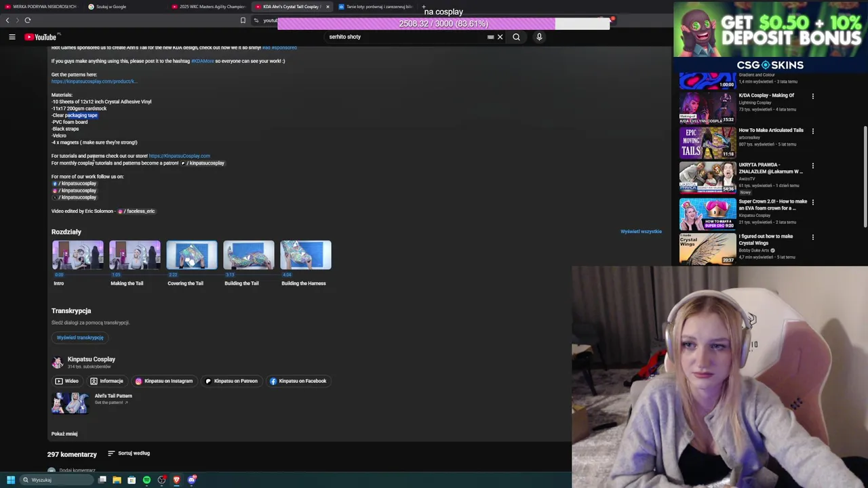The image size is (868, 488).
Task: Click the magnifier search button
Action: pos(516,37)
